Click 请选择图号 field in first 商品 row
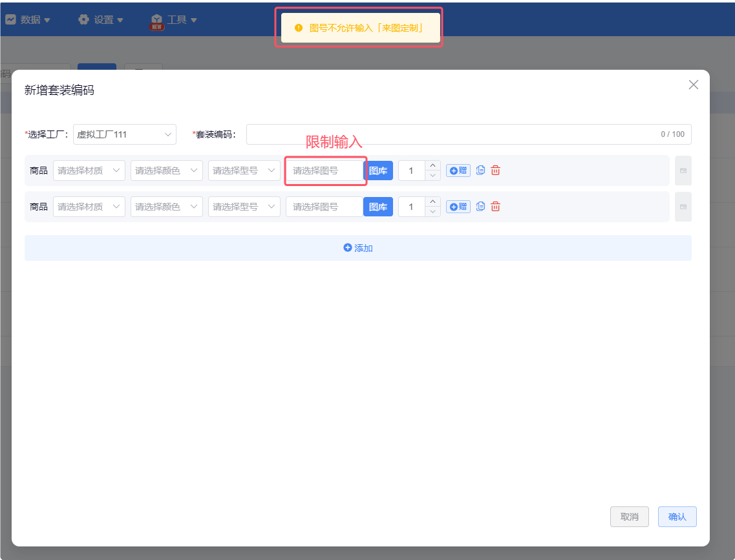735x560 pixels. click(325, 171)
